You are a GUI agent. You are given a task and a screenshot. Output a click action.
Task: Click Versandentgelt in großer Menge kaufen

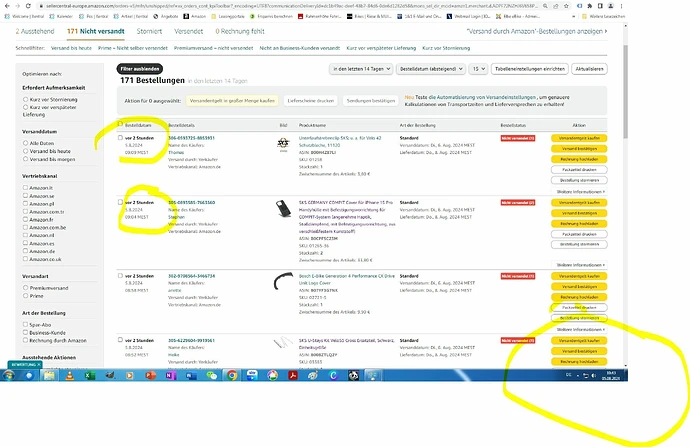232,101
